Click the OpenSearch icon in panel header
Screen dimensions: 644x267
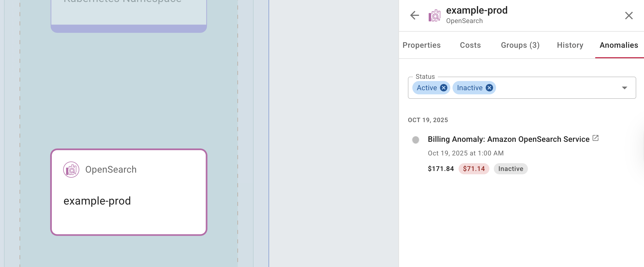[435, 16]
